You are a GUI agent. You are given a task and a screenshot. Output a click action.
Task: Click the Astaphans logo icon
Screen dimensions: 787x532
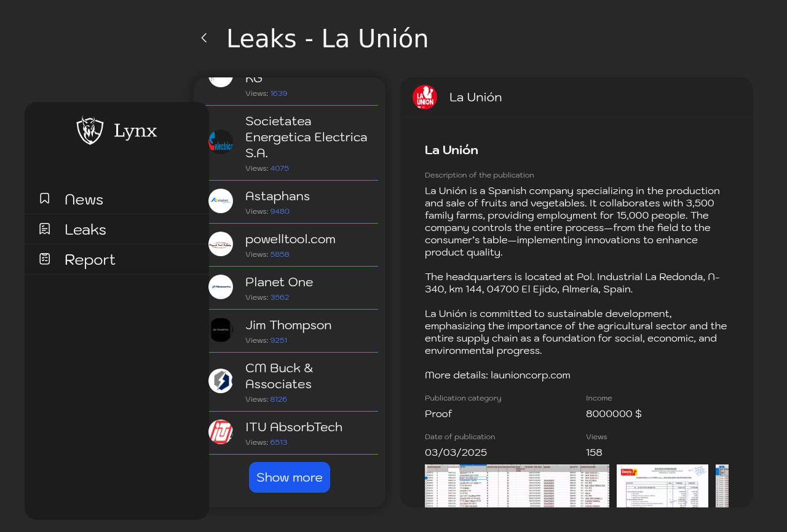pyautogui.click(x=221, y=201)
